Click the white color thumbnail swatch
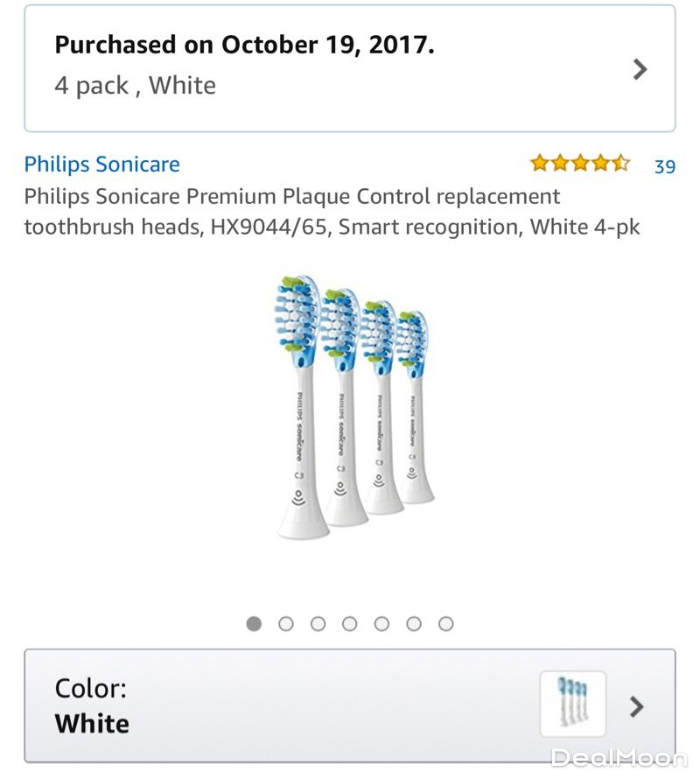This screenshot has height=779, width=700. pyautogui.click(x=572, y=704)
